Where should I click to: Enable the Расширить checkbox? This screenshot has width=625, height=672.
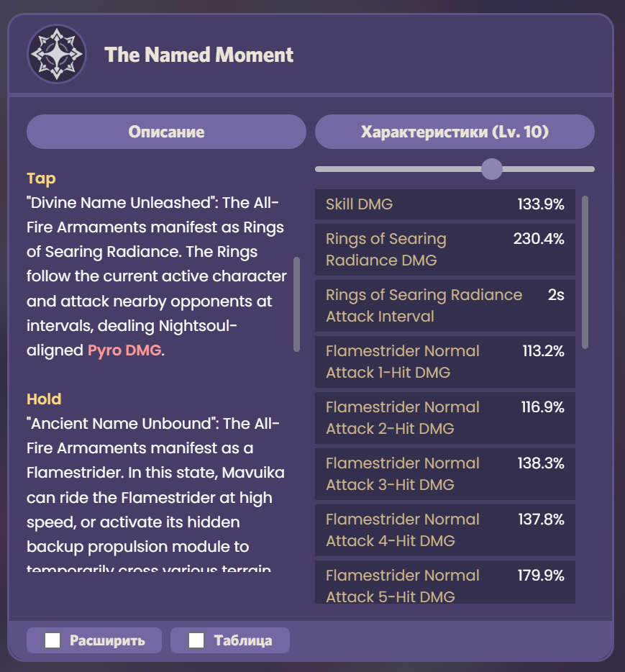[53, 640]
